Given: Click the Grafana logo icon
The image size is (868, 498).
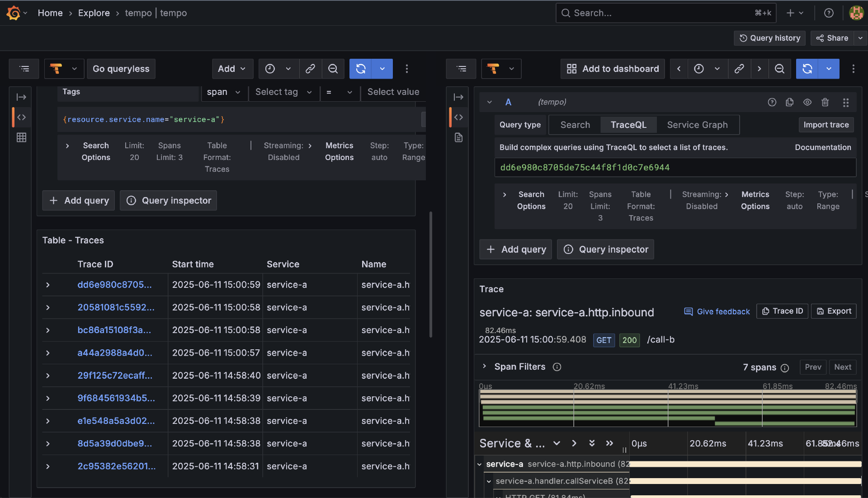Looking at the screenshot, I should pyautogui.click(x=13, y=13).
